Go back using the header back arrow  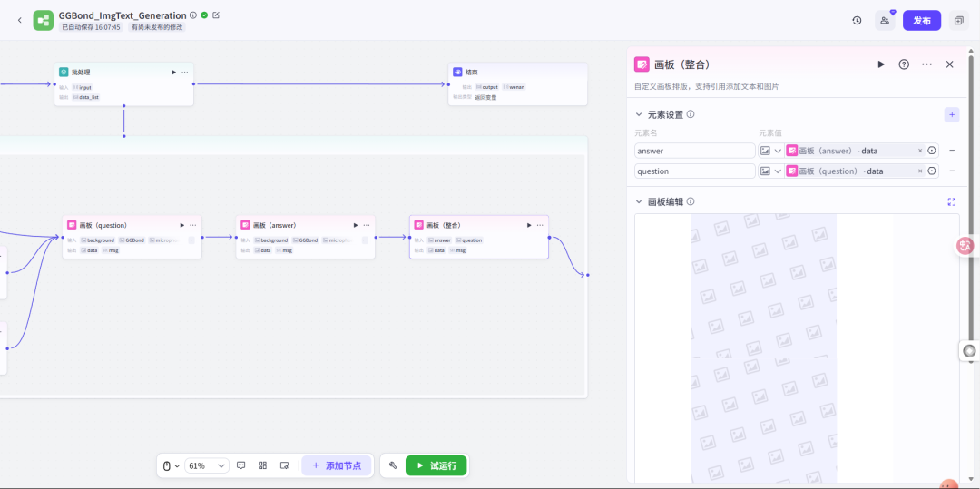pos(19,21)
